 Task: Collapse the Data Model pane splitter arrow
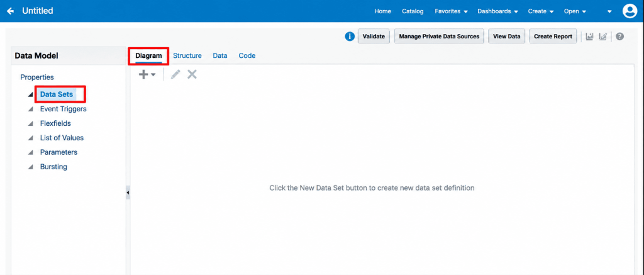(128, 193)
